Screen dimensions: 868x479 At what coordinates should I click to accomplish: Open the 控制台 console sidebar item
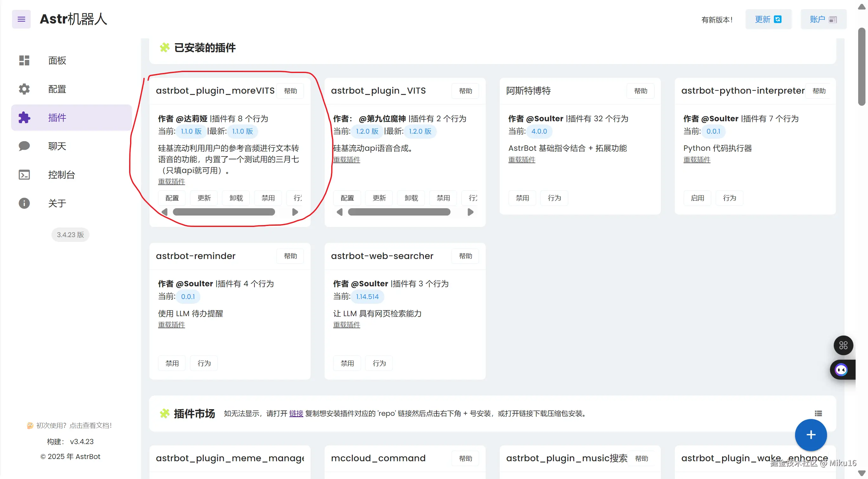click(x=61, y=175)
